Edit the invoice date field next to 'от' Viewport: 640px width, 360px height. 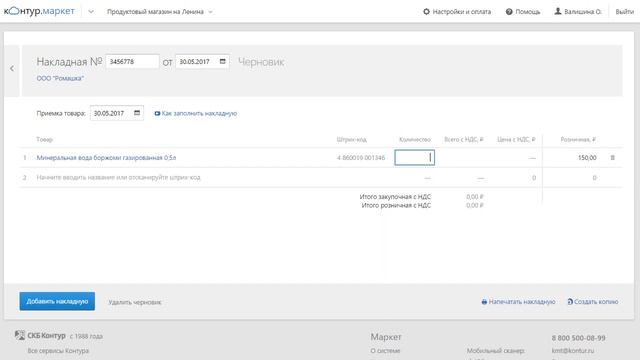(202, 62)
